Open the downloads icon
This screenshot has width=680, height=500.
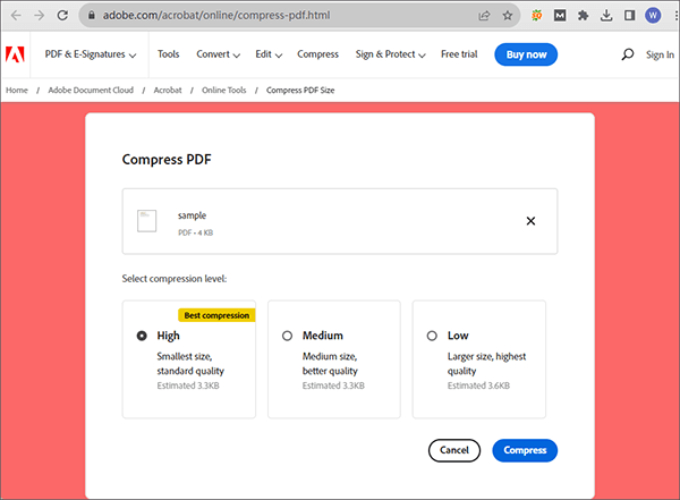coord(606,16)
